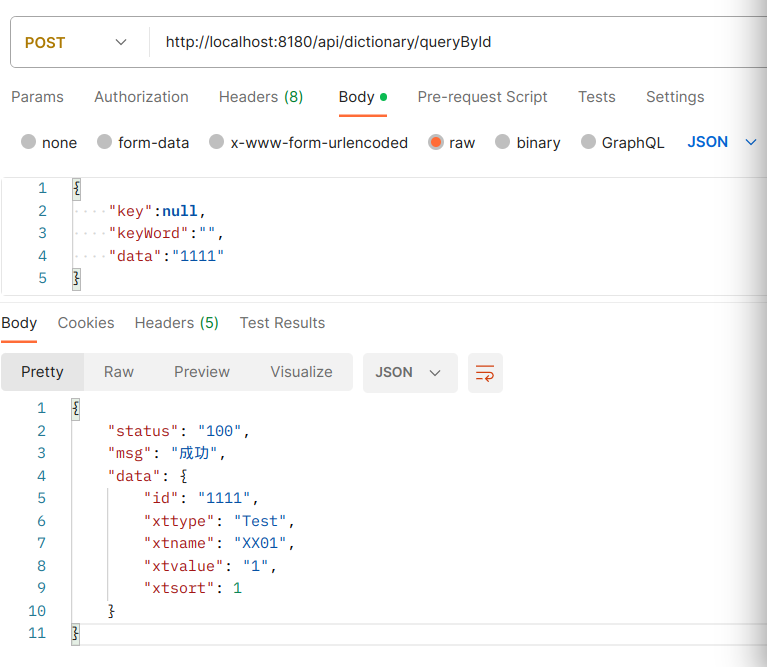
Task: Open the request Settings tab
Action: 675,97
